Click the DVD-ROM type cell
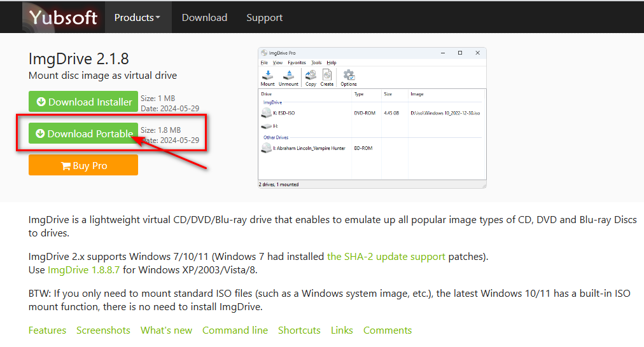This screenshot has width=644, height=347. click(365, 112)
